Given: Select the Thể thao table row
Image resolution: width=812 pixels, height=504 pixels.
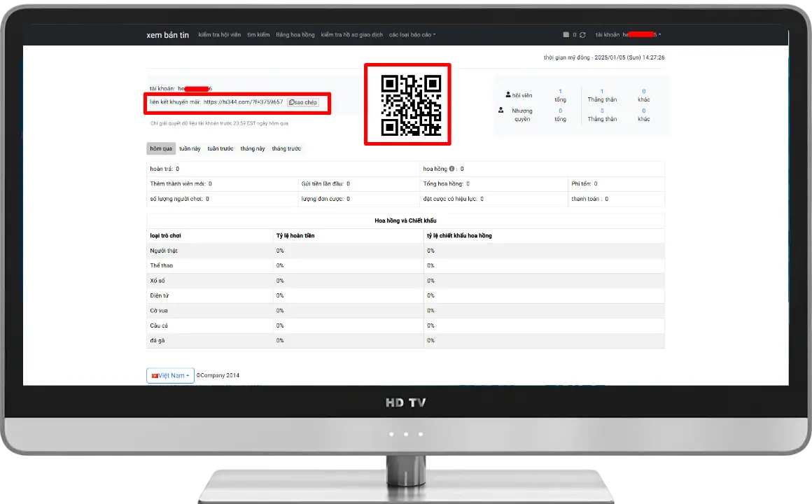Looking at the screenshot, I should [x=405, y=266].
